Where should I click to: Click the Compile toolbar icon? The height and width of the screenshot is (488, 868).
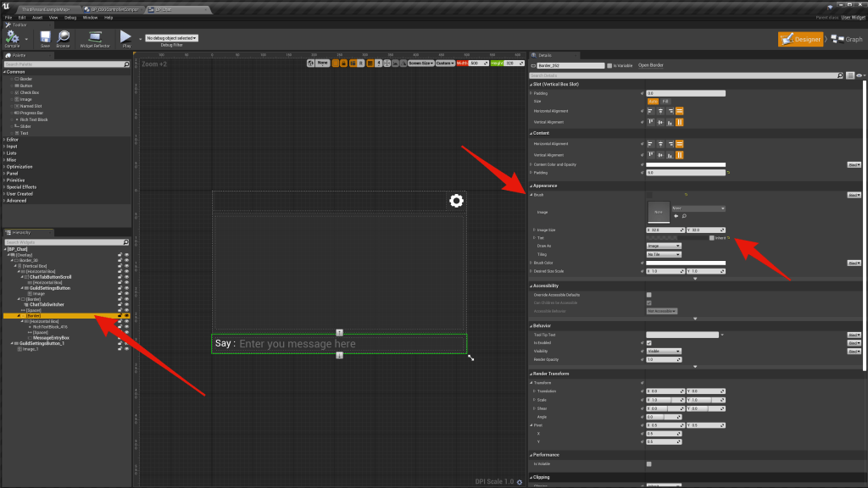click(14, 38)
